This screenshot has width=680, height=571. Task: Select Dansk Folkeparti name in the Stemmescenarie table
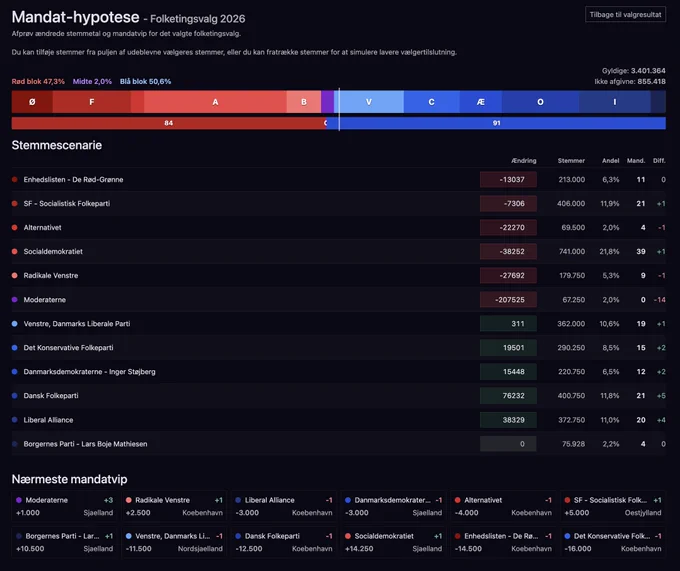pos(51,395)
